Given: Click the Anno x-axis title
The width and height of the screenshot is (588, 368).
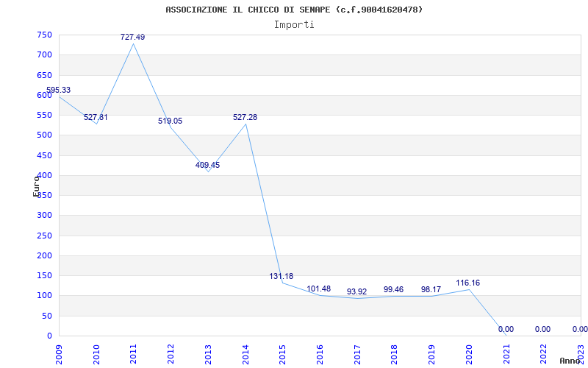Looking at the screenshot, I should pos(570,361).
